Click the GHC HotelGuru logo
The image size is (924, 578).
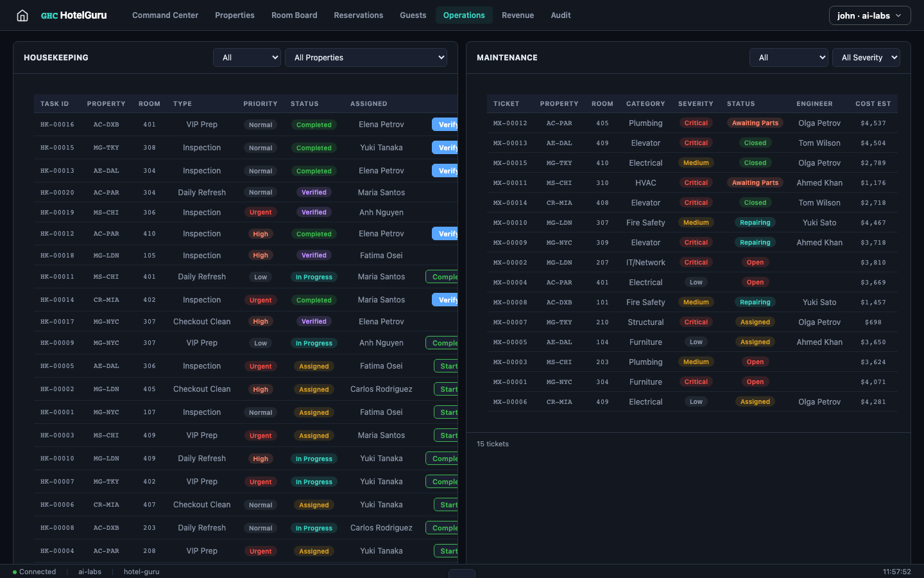pyautogui.click(x=73, y=15)
